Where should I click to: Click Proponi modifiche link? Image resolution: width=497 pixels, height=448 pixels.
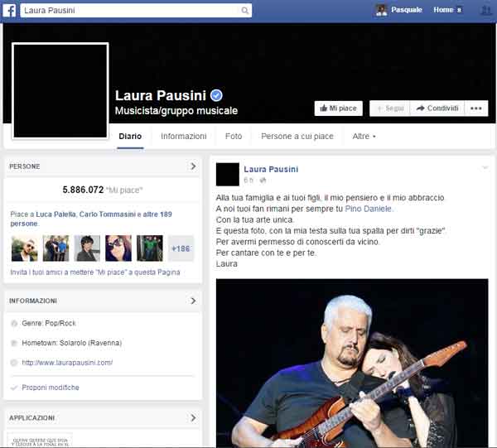(51, 388)
